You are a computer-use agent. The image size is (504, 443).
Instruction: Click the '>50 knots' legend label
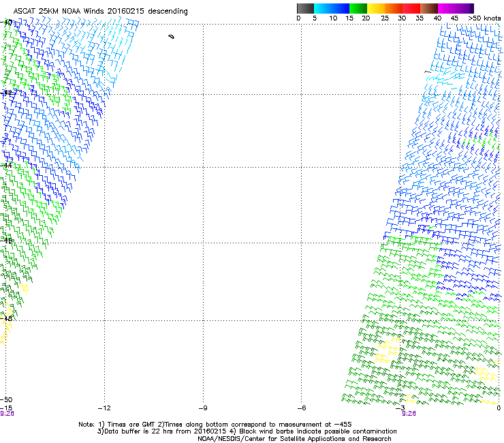pos(484,18)
